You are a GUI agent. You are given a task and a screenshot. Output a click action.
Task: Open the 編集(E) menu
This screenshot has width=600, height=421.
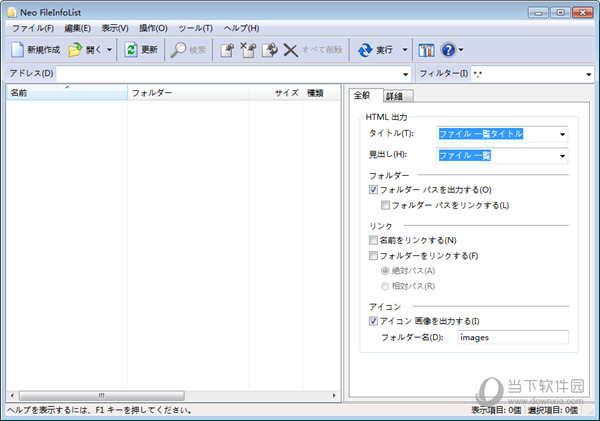[x=77, y=28]
